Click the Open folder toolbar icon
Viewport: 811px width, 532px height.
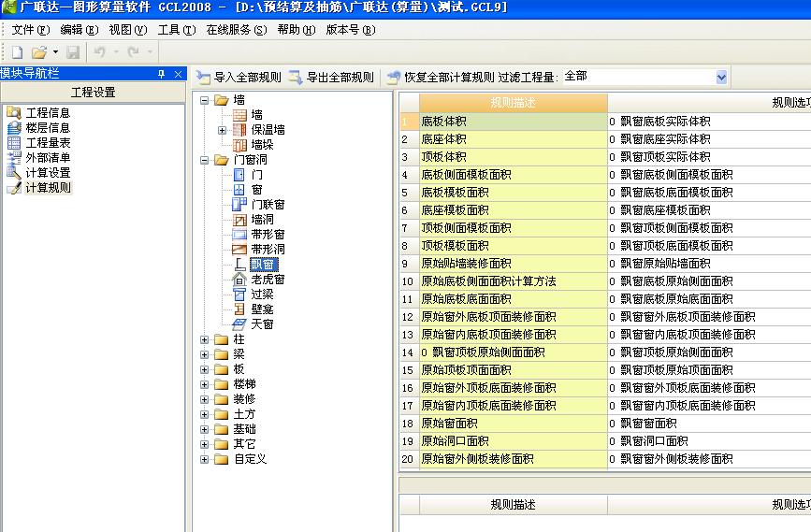click(x=38, y=51)
